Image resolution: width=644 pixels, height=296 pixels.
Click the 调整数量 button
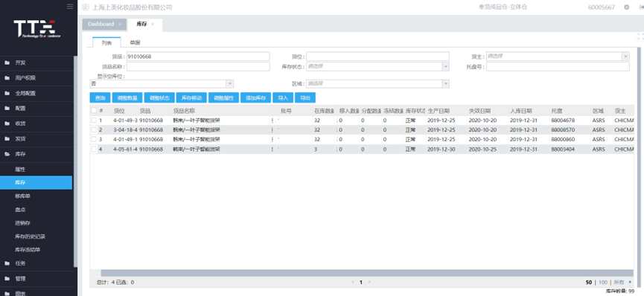127,97
